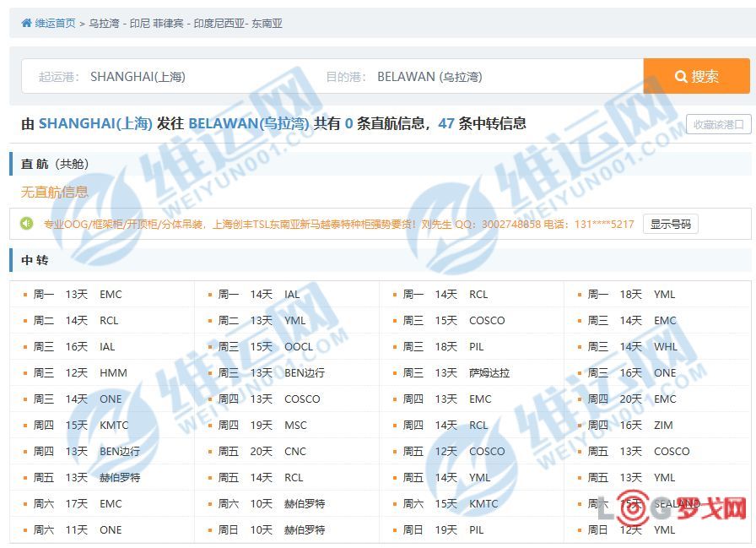The width and height of the screenshot is (756, 548).
Task: Open 周五 20天 CNC transit route
Action: tap(262, 452)
